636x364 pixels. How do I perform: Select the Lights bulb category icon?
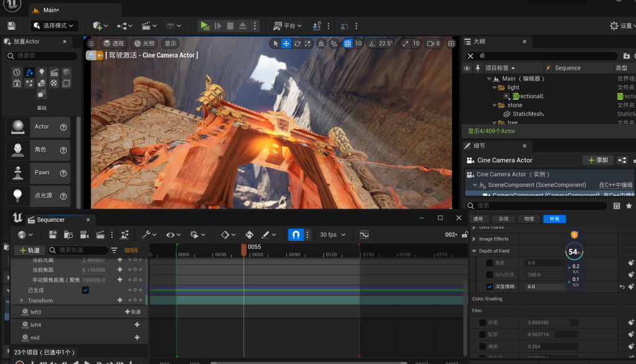coord(42,72)
